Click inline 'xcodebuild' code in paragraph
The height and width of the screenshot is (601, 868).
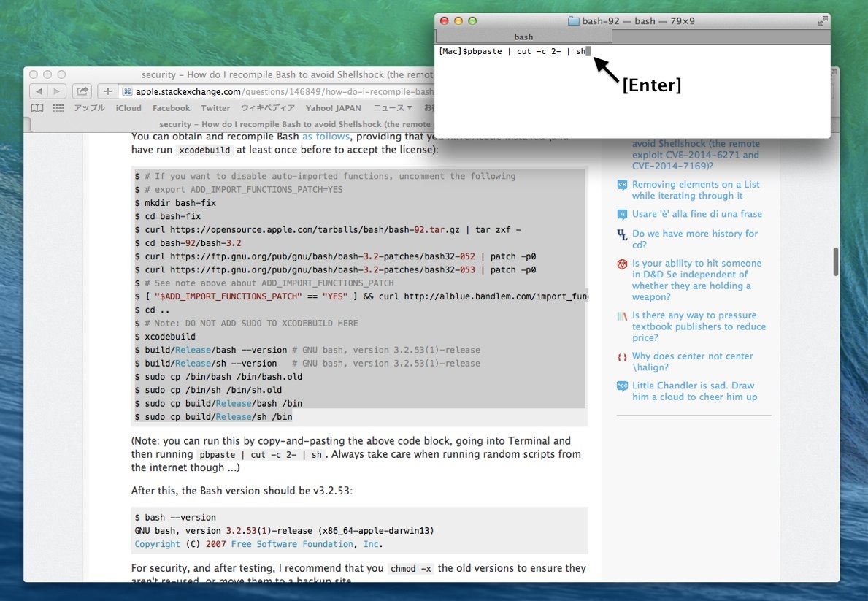pos(204,150)
